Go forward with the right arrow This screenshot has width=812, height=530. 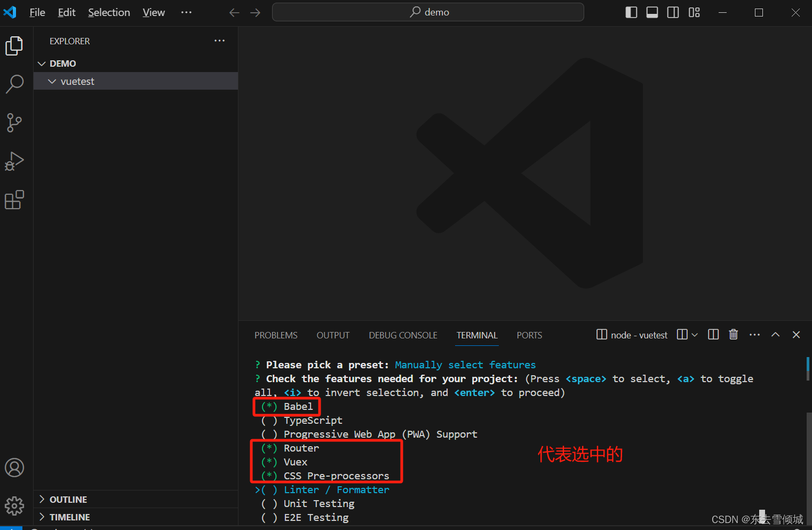coord(256,12)
